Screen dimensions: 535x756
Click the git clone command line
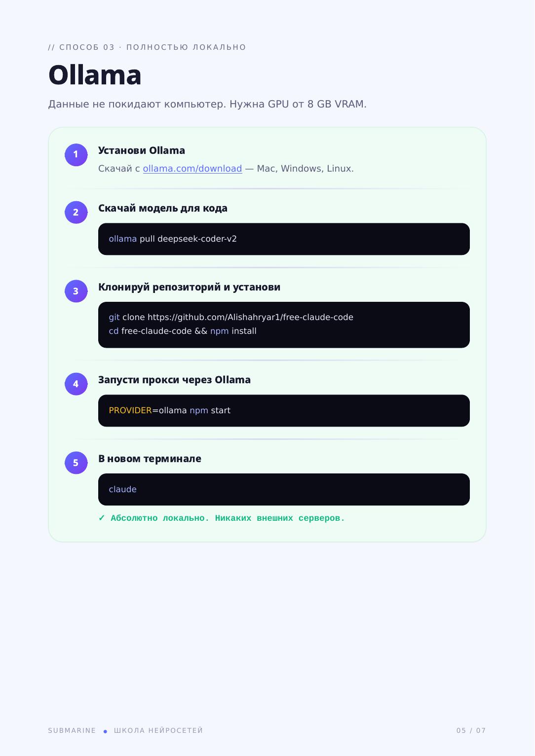(x=231, y=317)
